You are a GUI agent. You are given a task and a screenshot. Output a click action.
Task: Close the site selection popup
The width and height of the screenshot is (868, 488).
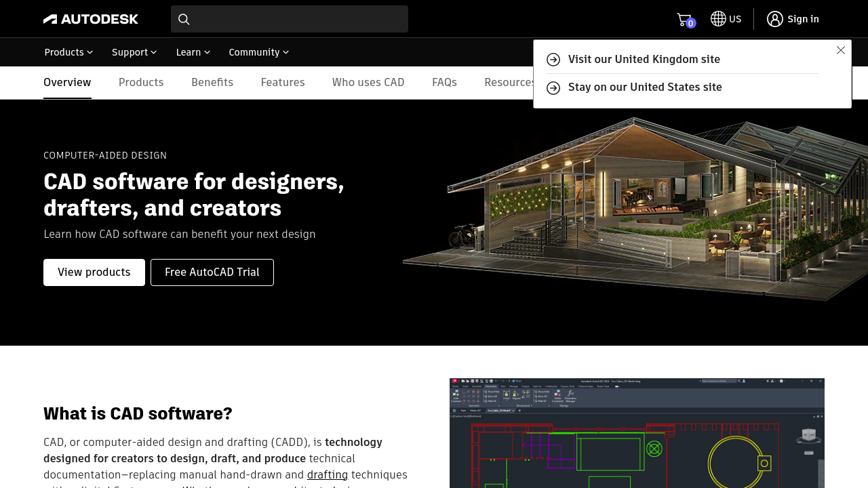841,50
